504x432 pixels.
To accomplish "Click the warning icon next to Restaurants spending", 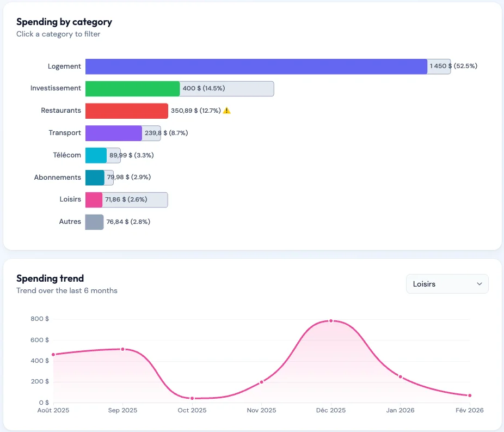I will tap(227, 111).
